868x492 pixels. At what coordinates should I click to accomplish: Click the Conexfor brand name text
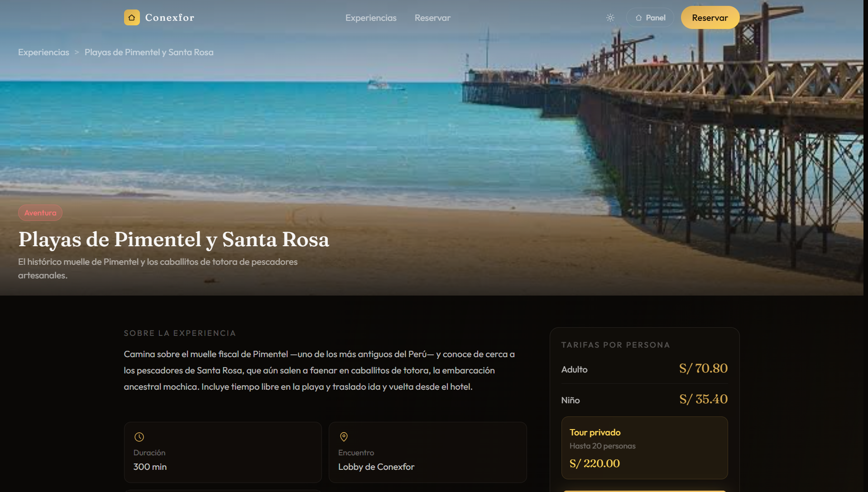pyautogui.click(x=170, y=18)
